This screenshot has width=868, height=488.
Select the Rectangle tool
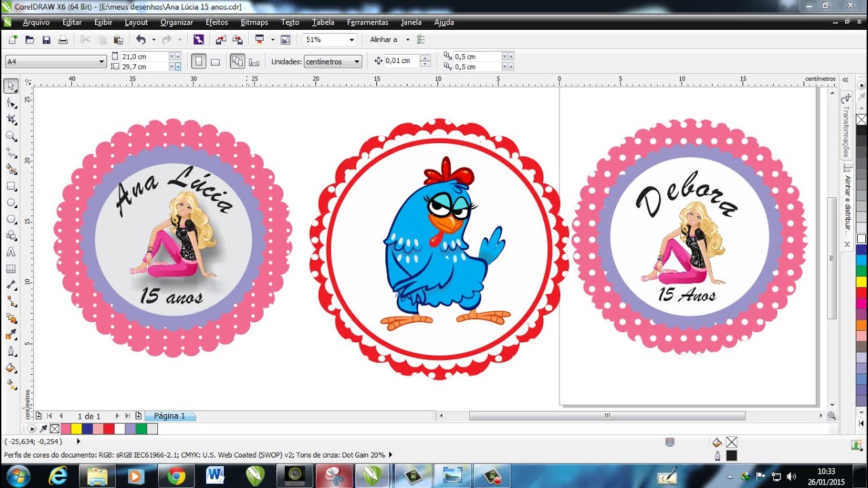click(x=11, y=186)
